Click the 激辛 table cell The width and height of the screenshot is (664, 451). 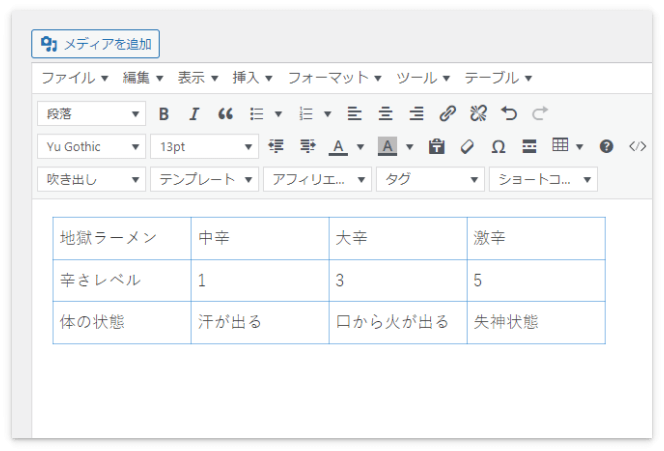pyautogui.click(x=536, y=238)
